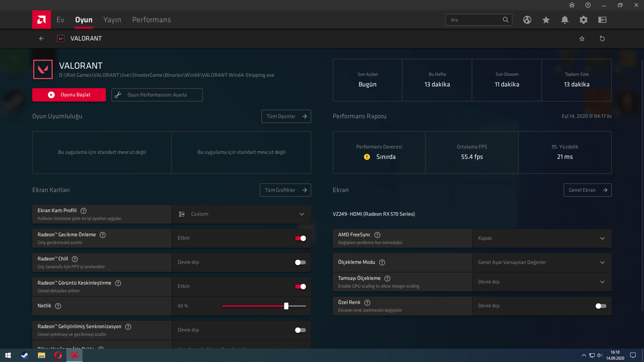Switch to the Oyun tab

(84, 20)
